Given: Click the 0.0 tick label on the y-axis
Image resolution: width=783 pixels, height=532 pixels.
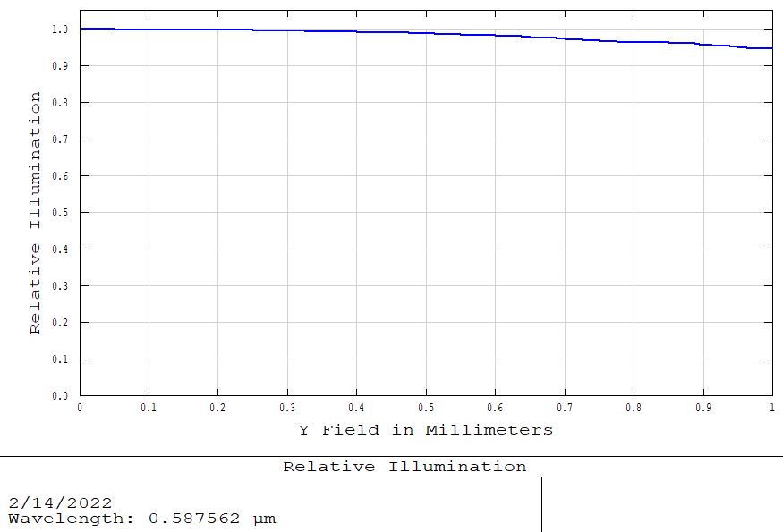Looking at the screenshot, I should (59, 396).
